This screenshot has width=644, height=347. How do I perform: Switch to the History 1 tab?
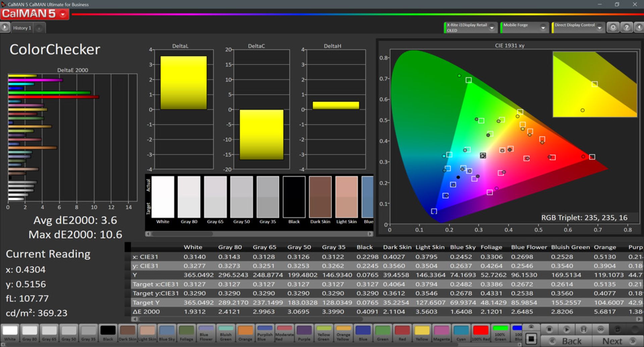22,28
